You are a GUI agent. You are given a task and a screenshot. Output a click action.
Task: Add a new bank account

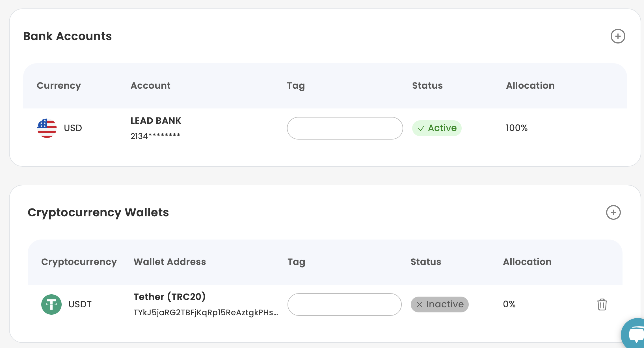coord(618,36)
